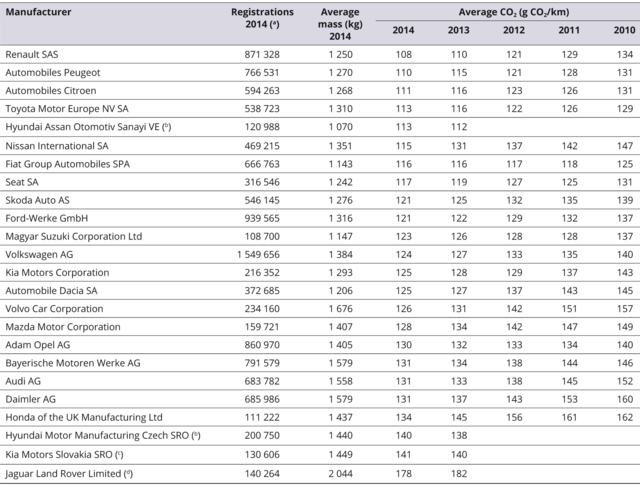This screenshot has width=640, height=489.
Task: Click Automobiles Peugeot registrations 766 531
Action: point(262,73)
